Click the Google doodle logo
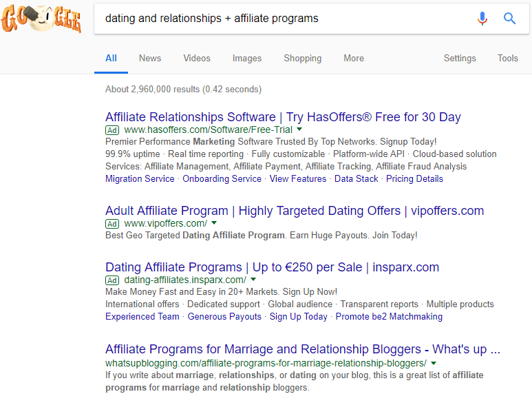532x394 pixels. (x=41, y=19)
